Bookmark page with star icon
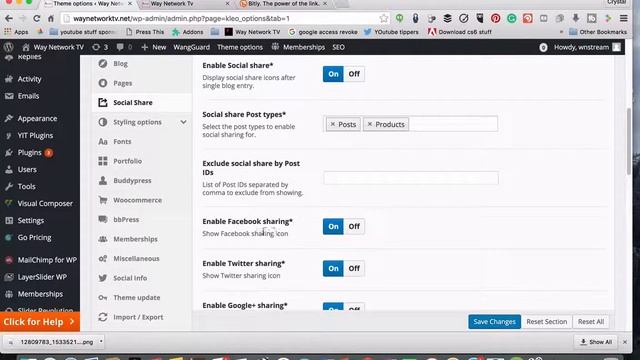The height and width of the screenshot is (360, 640). coord(384,18)
